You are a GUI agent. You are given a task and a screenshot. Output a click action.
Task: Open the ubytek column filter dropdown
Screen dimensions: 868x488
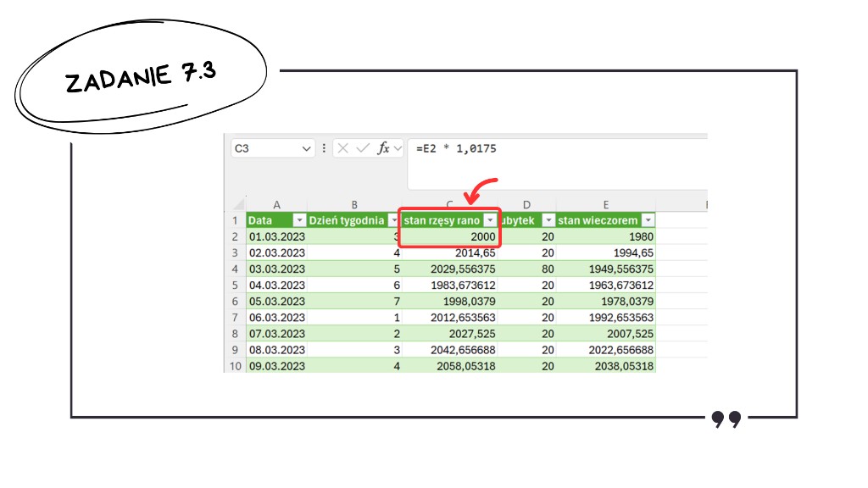[548, 220]
